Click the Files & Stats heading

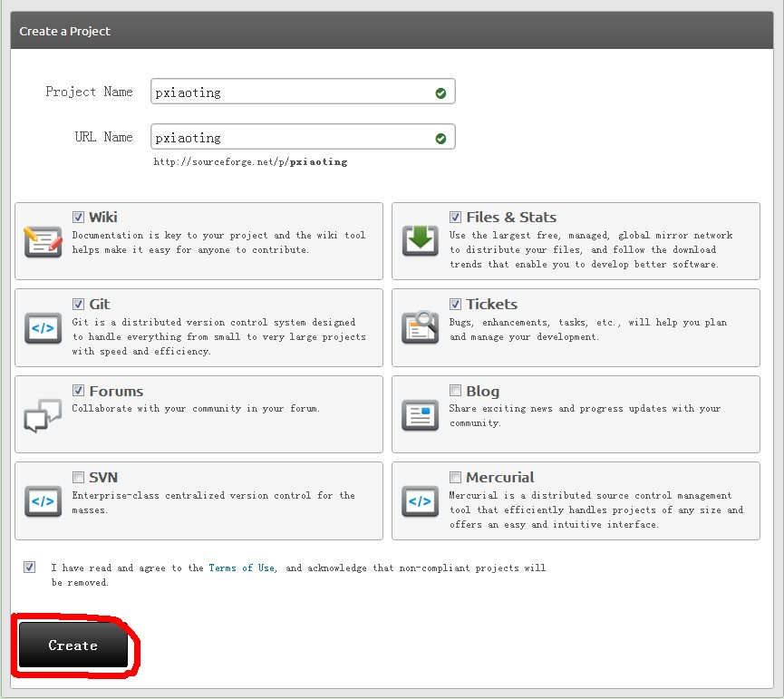click(511, 217)
